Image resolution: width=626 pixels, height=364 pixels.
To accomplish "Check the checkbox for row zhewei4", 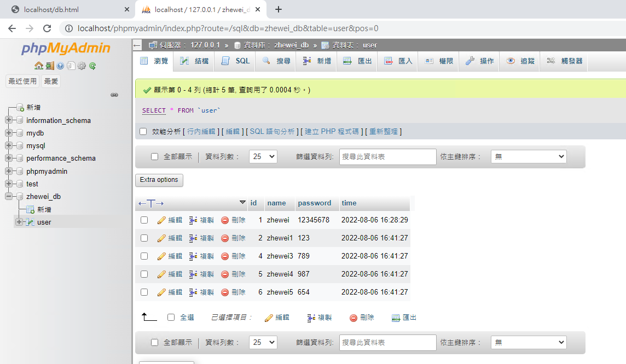I will [x=144, y=274].
